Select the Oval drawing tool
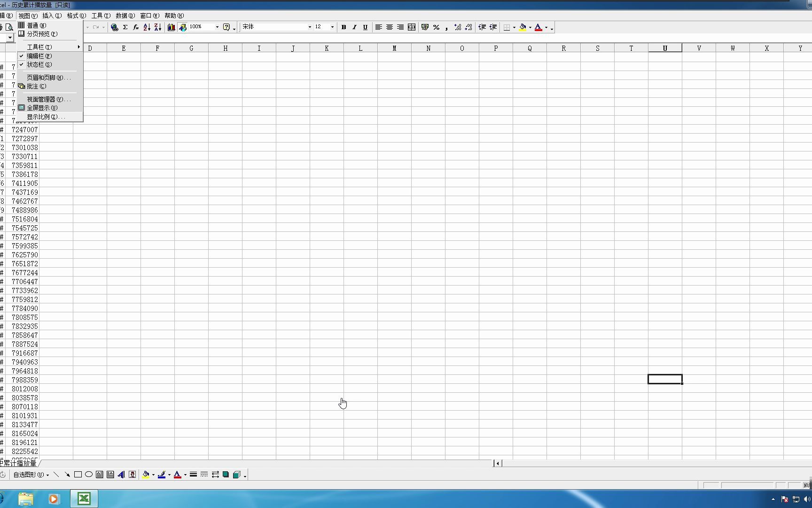Screen dimensions: 812x508 click(89, 475)
